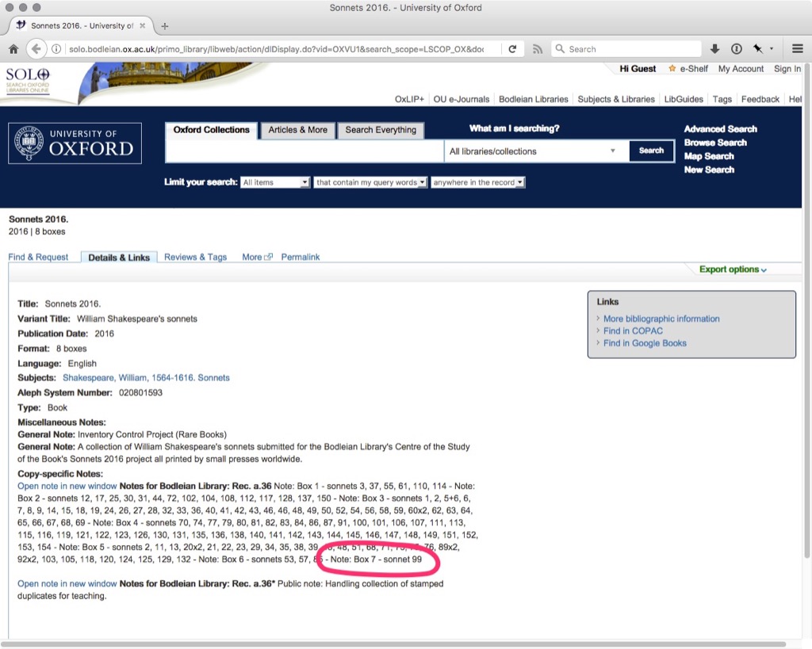The image size is (812, 649).
Task: Open the browser hamburger menu
Action: coord(798,49)
